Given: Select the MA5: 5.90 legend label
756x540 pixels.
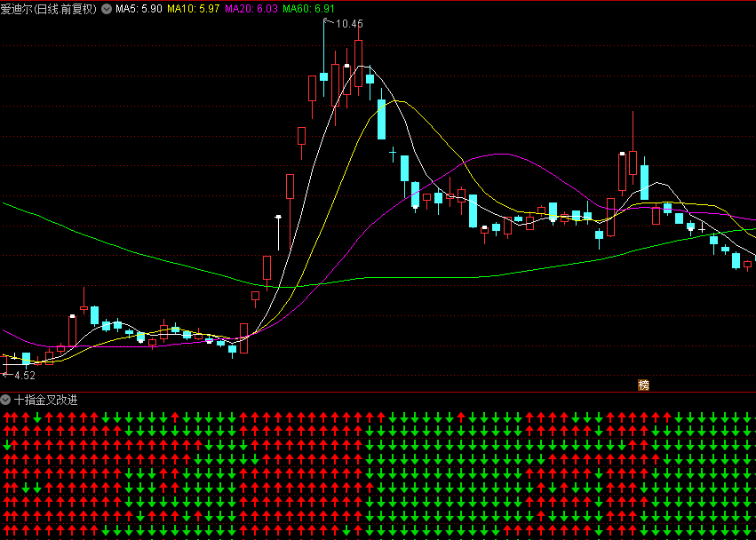Looking at the screenshot, I should [x=139, y=9].
